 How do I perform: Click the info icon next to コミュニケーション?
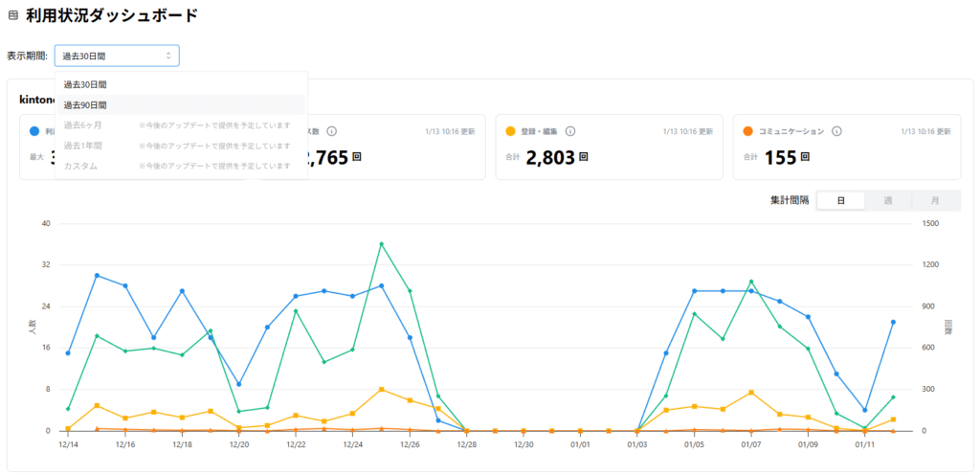[x=835, y=131]
